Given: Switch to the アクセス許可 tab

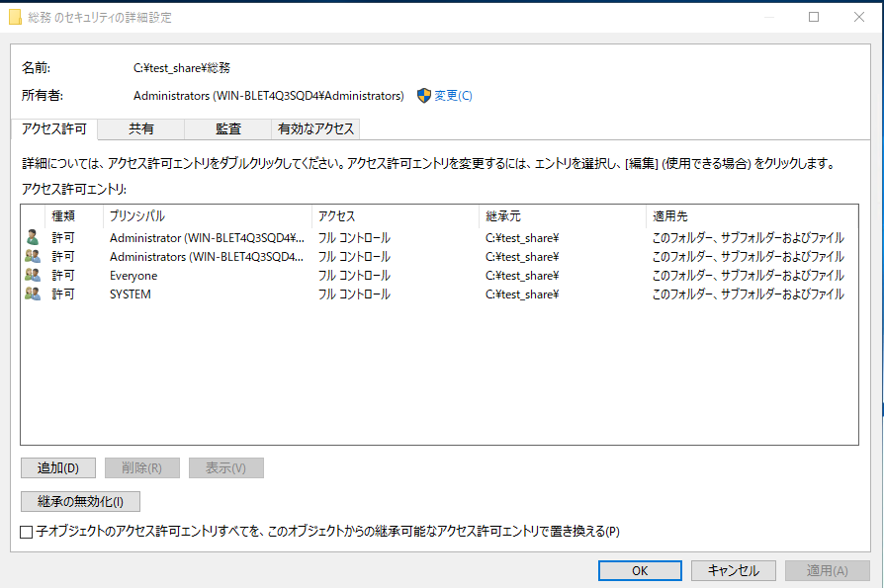Looking at the screenshot, I should click(x=54, y=129).
